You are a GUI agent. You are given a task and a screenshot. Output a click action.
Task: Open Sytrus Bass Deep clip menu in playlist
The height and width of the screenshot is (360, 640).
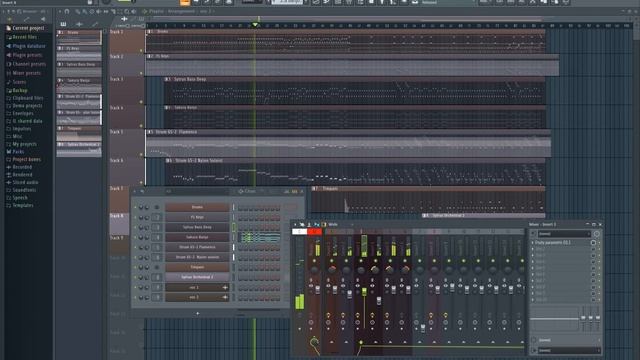[x=168, y=79]
